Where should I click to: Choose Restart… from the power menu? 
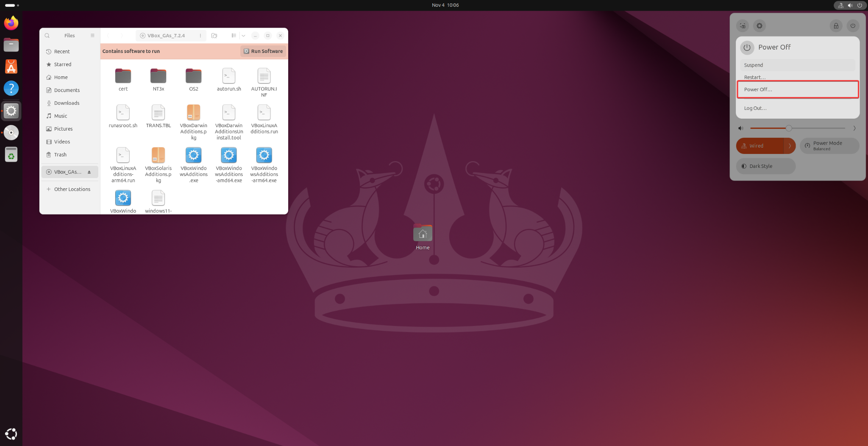click(x=754, y=77)
